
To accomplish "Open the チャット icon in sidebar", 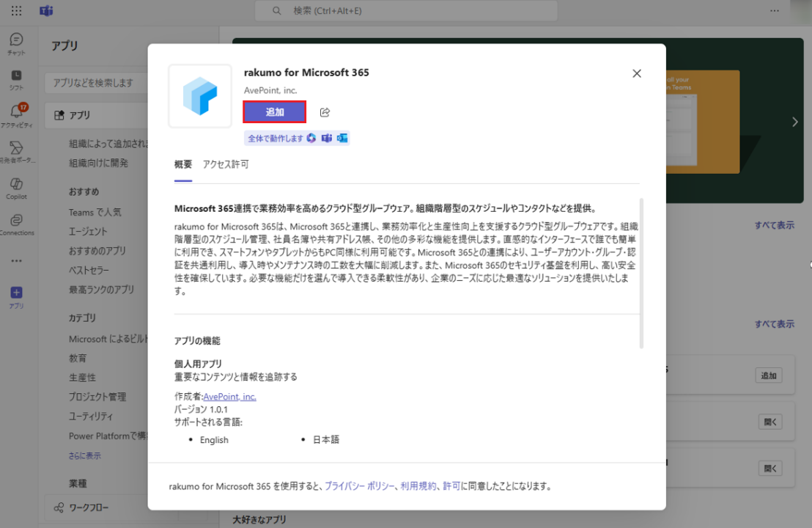I will 16,40.
